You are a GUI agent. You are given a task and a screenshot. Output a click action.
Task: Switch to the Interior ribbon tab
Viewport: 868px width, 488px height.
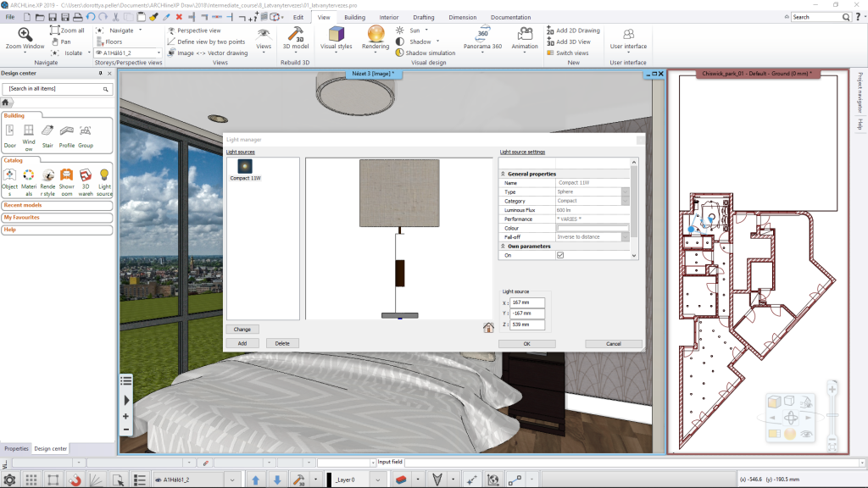point(388,17)
